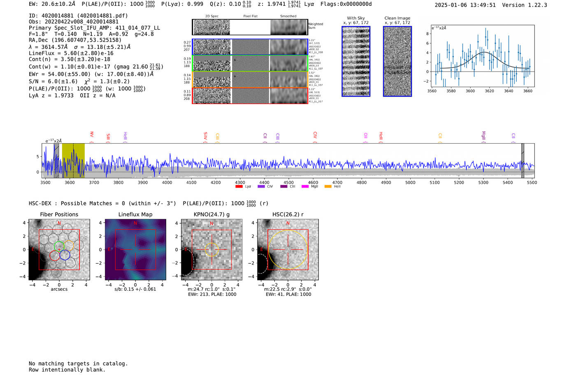Click the orange fiber circle in Fiber Positions

point(68,246)
